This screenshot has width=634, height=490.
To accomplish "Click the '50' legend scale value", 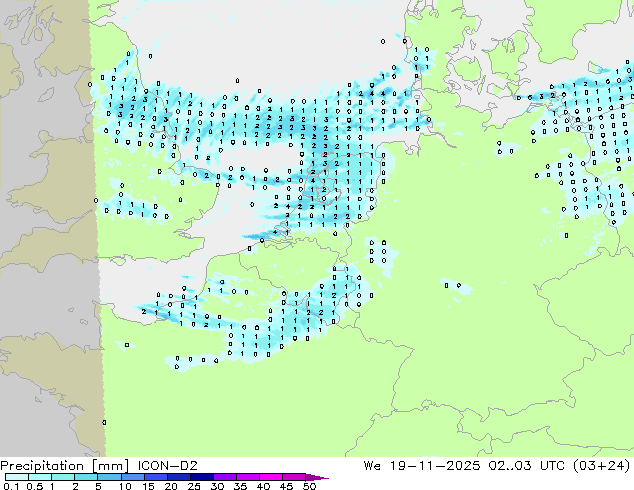I will [309, 486].
